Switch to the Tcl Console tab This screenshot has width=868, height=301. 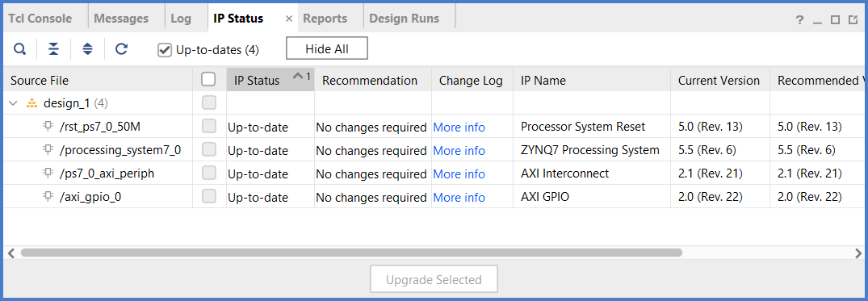[40, 19]
